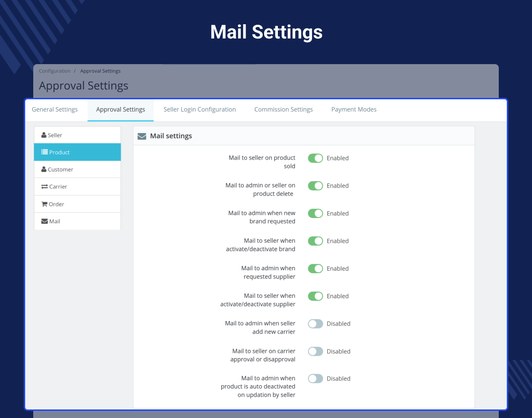Click 'Mail to seller on carrier approval or disapproval' label
The height and width of the screenshot is (418, 532).
263,355
